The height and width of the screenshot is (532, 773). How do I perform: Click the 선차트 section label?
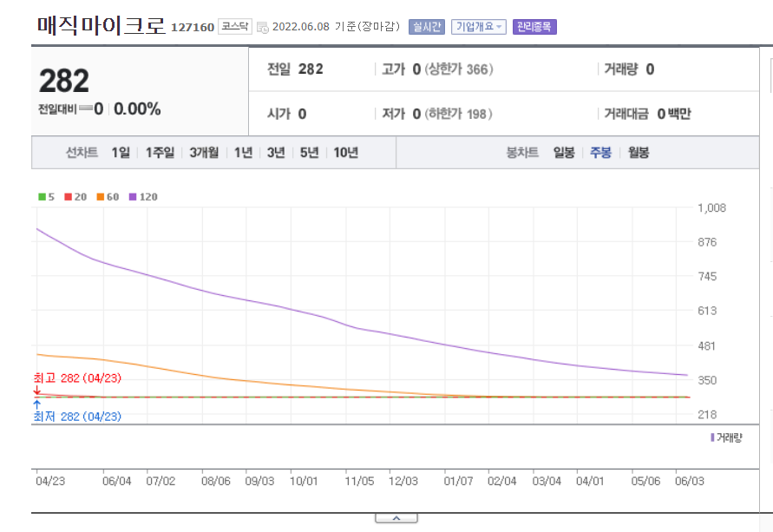click(82, 153)
